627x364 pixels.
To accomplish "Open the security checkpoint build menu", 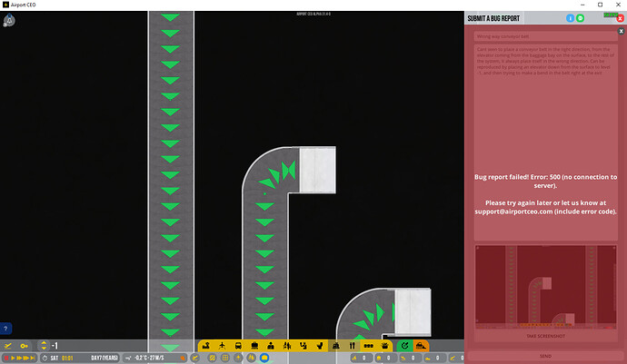I will [336, 346].
